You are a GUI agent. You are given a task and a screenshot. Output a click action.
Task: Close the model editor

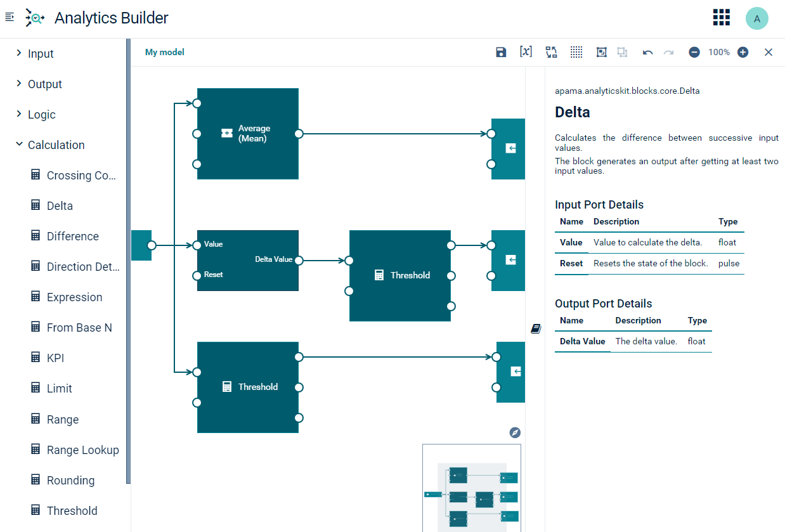(x=769, y=53)
